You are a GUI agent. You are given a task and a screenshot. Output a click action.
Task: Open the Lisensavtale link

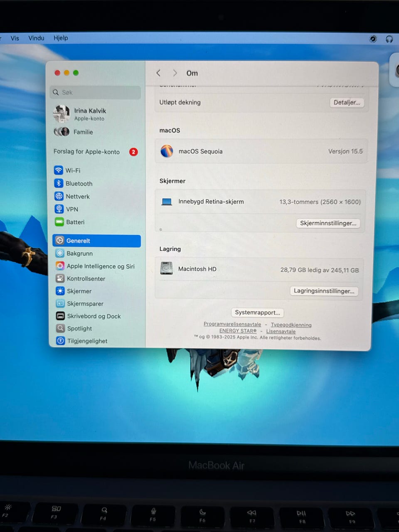281,331
